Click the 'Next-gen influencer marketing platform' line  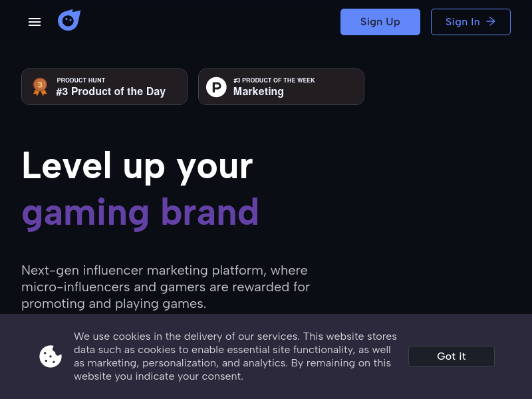coord(164,271)
